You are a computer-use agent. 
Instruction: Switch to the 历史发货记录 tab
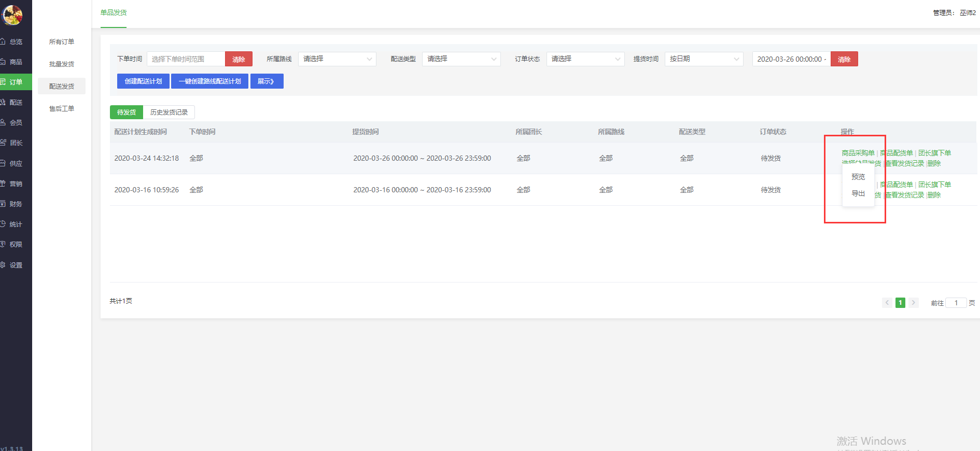(x=169, y=112)
